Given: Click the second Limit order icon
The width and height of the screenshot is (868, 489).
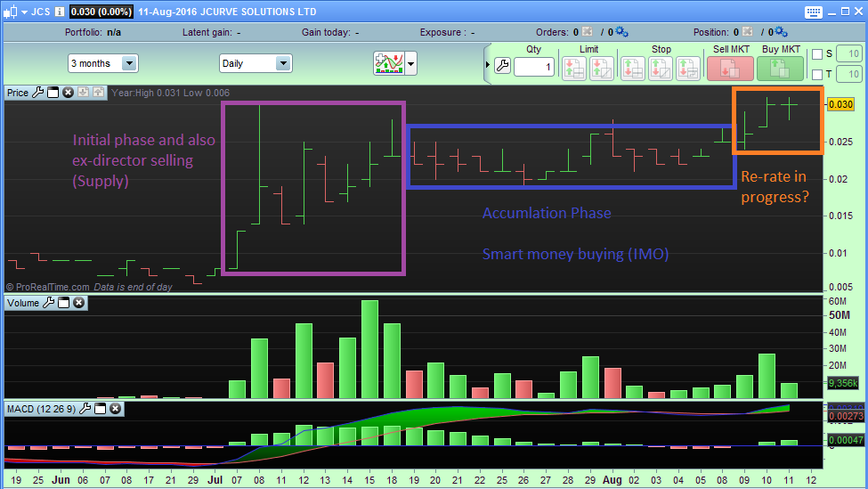Looking at the screenshot, I should click(601, 69).
